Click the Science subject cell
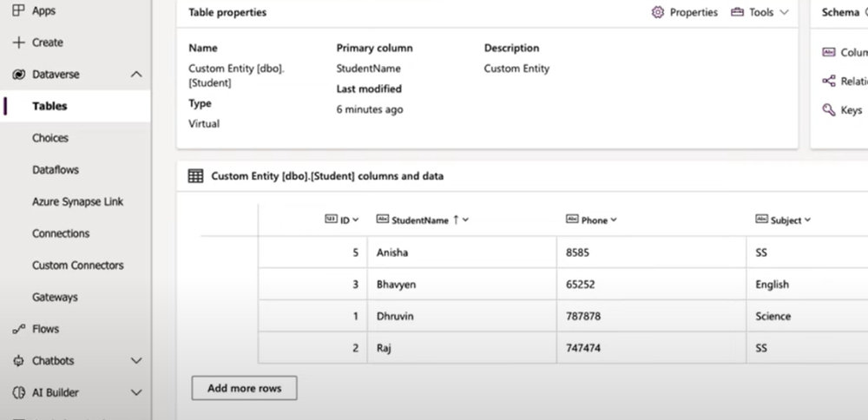Image resolution: width=868 pixels, height=420 pixels. [807, 316]
